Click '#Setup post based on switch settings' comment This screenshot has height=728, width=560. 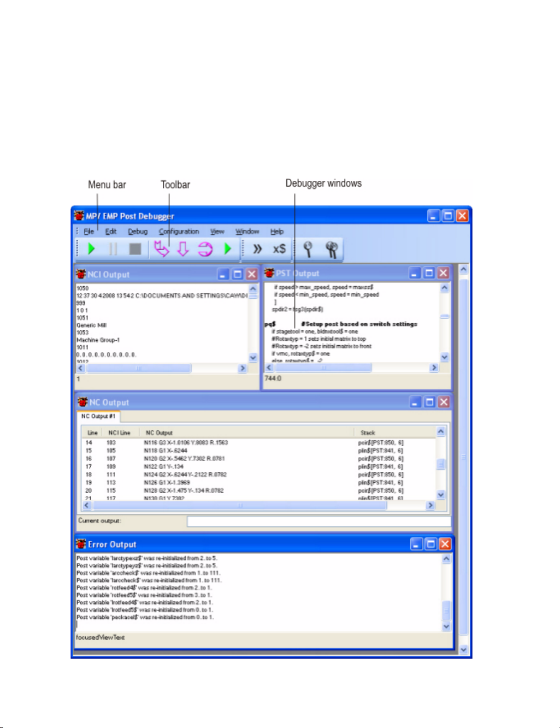pyautogui.click(x=359, y=324)
